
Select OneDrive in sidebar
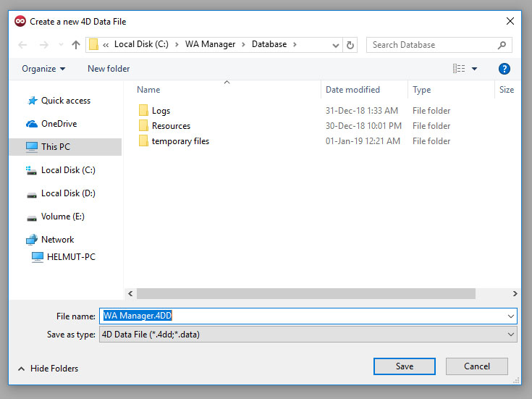tap(59, 124)
